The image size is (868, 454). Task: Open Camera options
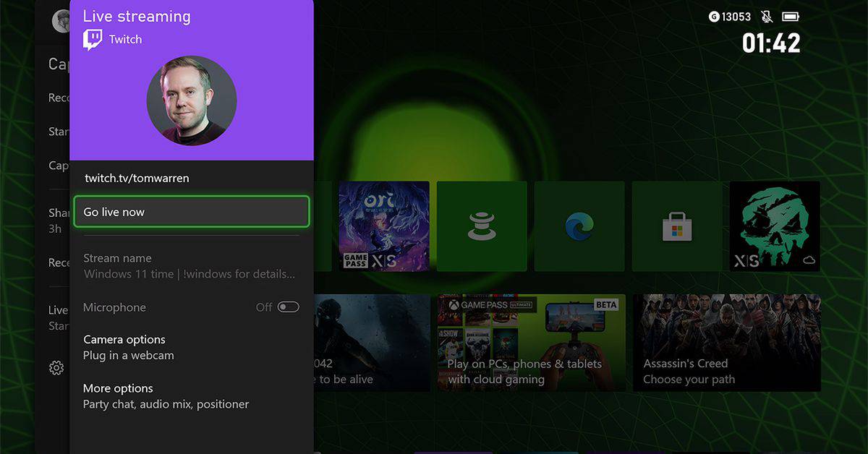coord(192,347)
